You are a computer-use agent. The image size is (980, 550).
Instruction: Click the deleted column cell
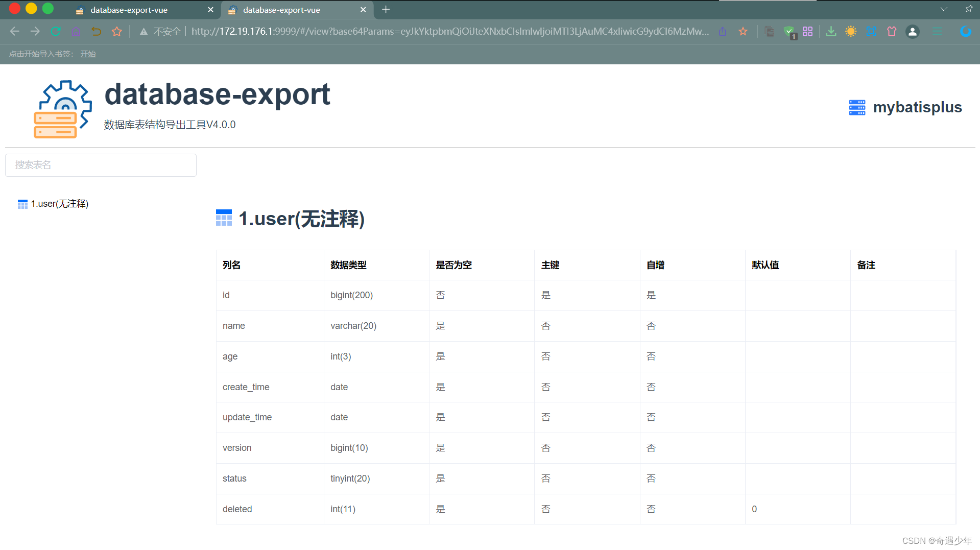pyautogui.click(x=270, y=509)
